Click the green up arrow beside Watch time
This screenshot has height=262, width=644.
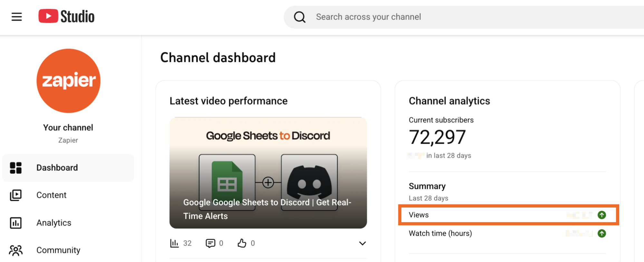click(x=602, y=233)
